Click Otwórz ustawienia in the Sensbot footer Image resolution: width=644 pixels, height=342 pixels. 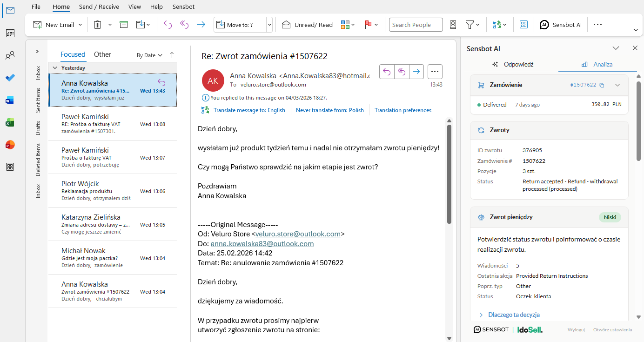pos(613,329)
